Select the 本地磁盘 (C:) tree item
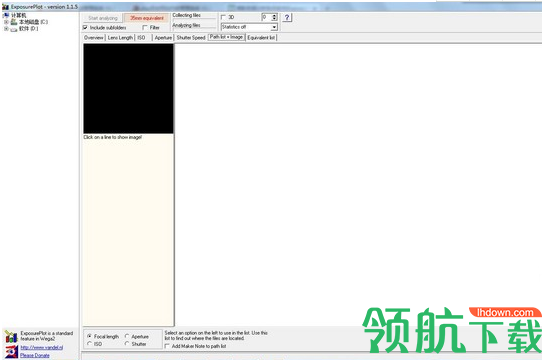 click(x=33, y=22)
